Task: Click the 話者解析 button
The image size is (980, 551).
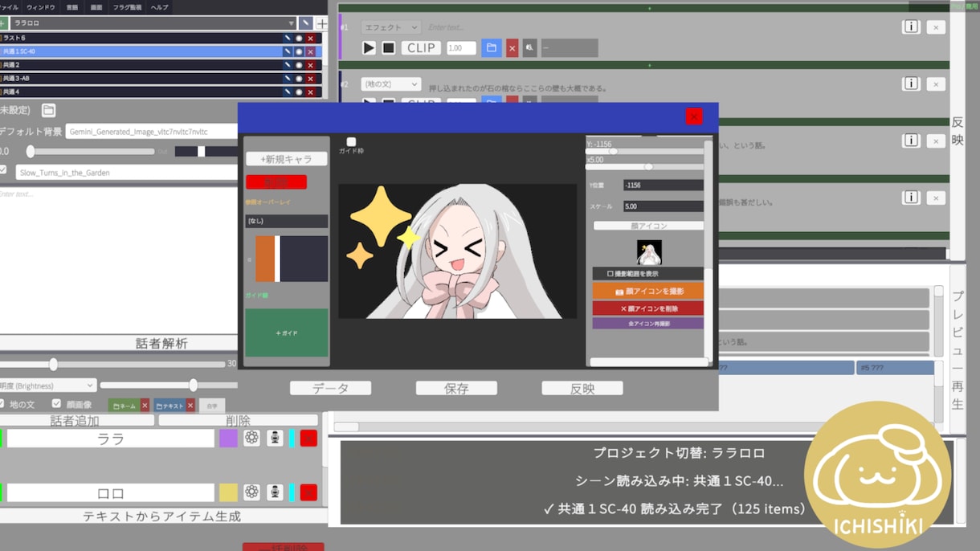Action: (161, 344)
